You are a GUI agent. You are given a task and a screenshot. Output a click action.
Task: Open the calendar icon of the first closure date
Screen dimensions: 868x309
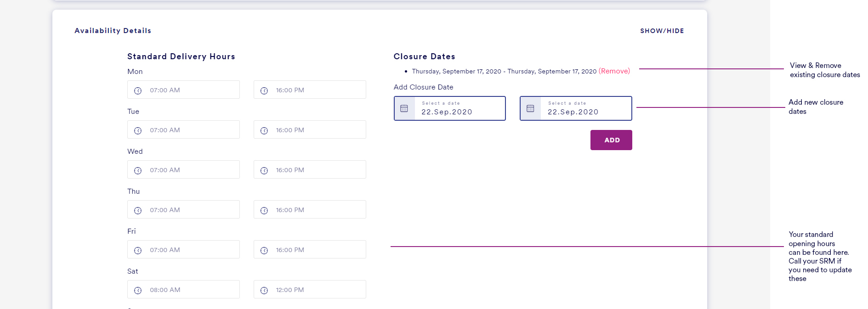[x=404, y=108]
